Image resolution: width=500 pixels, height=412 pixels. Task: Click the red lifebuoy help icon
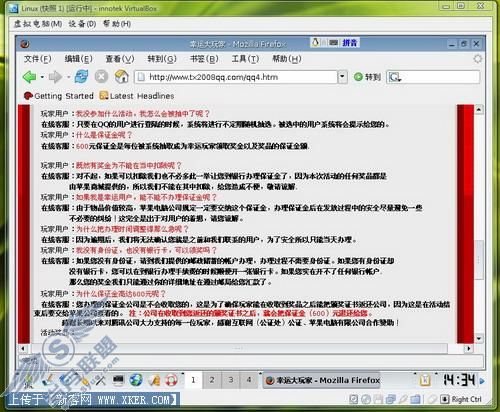tap(172, 380)
